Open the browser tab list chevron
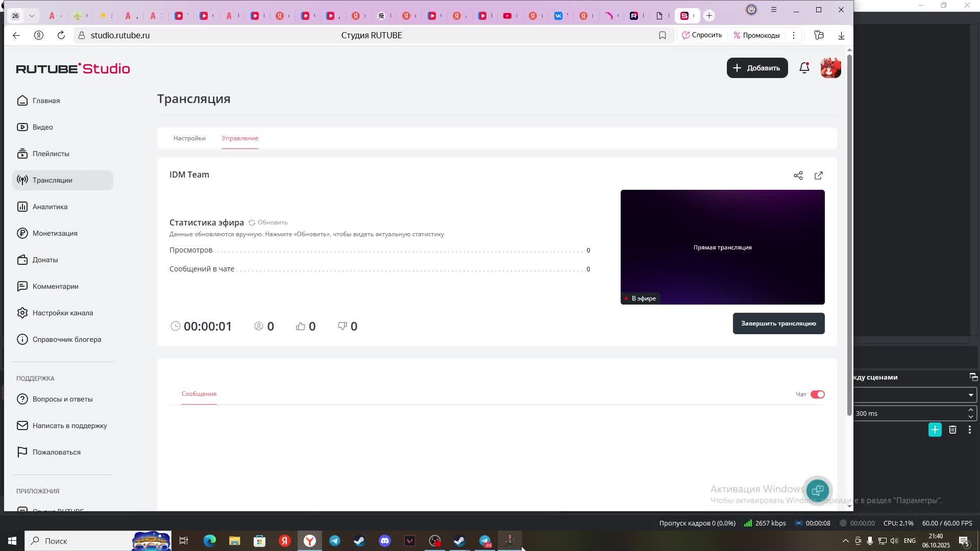 (x=32, y=16)
